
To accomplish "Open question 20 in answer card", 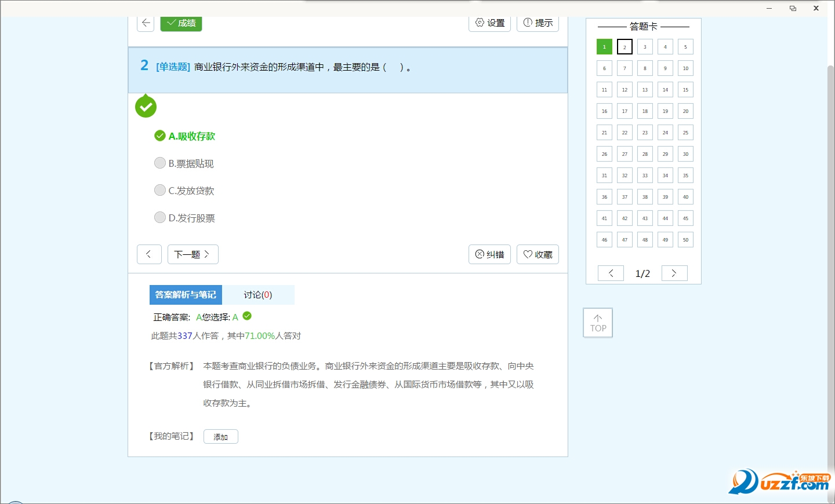I will click(685, 111).
